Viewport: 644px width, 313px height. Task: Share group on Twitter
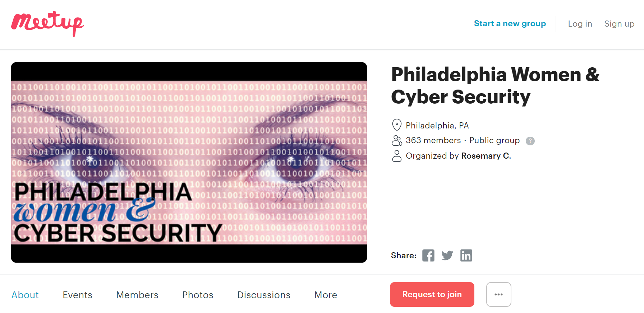point(447,255)
